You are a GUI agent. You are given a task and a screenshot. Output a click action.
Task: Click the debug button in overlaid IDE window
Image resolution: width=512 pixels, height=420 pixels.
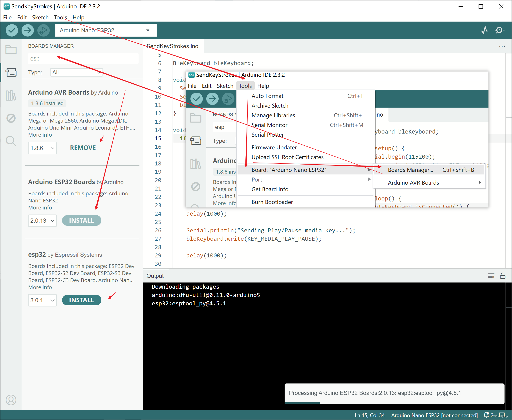[228, 99]
